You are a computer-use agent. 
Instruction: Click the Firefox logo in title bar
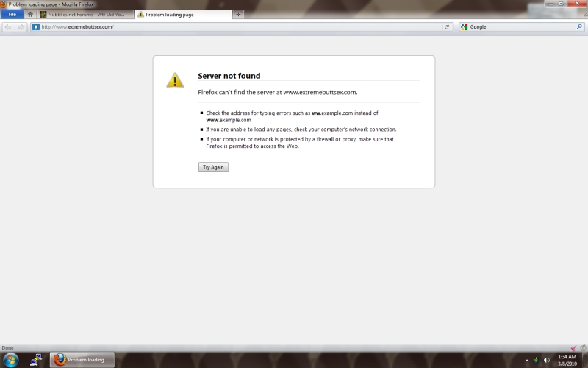pyautogui.click(x=3, y=4)
